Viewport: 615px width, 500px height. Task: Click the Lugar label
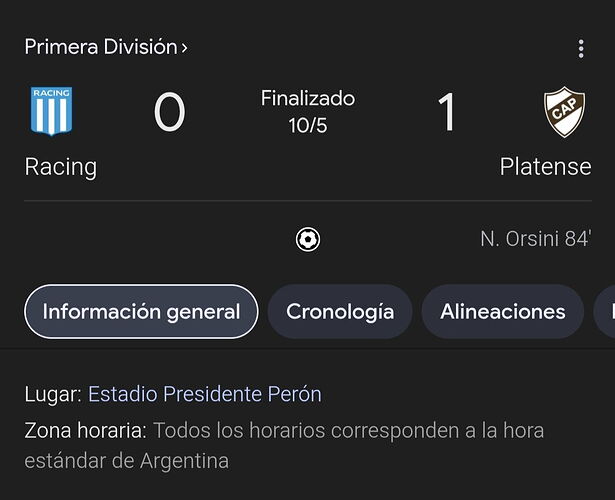click(x=53, y=395)
